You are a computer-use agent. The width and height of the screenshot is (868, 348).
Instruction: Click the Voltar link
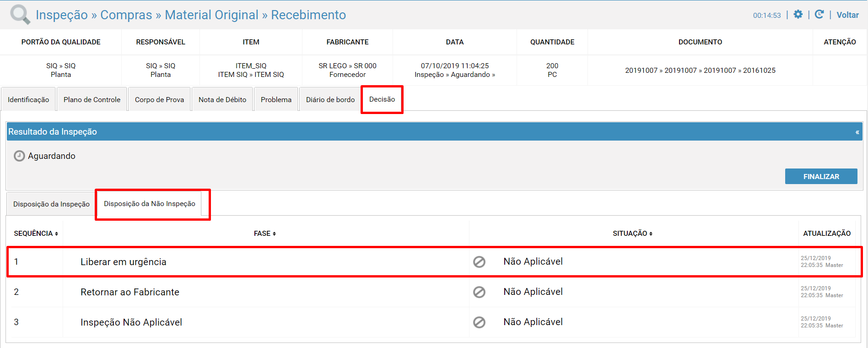(847, 15)
